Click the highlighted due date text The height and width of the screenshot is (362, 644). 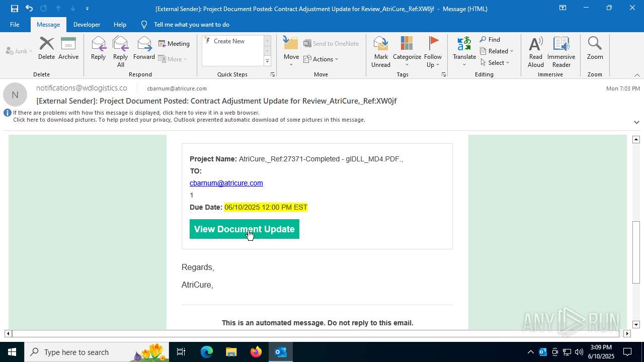click(266, 207)
